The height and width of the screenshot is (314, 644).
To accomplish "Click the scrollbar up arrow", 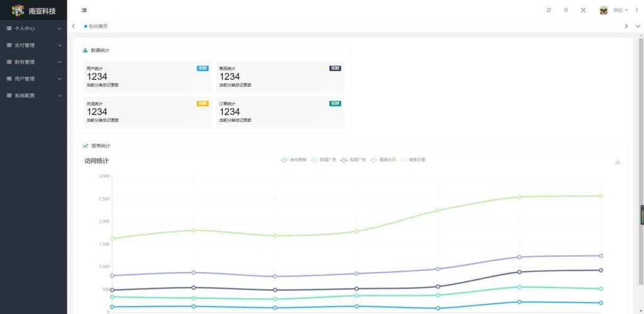I will coord(641,35).
